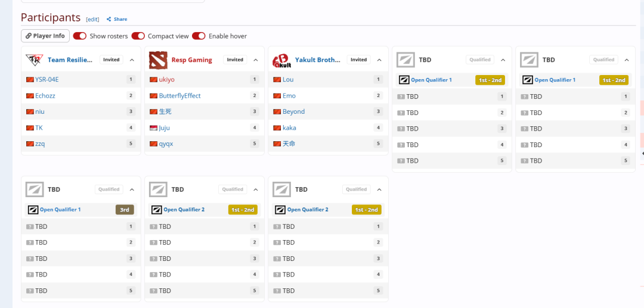This screenshot has height=308, width=644.
Task: Click the share icon next to Participants
Action: click(x=109, y=19)
